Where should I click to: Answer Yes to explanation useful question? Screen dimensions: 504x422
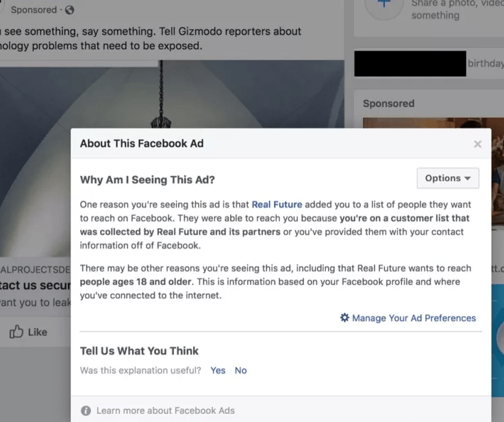click(218, 371)
